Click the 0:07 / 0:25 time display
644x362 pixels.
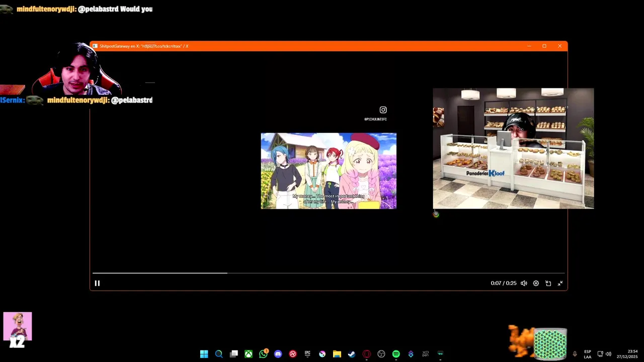504,283
